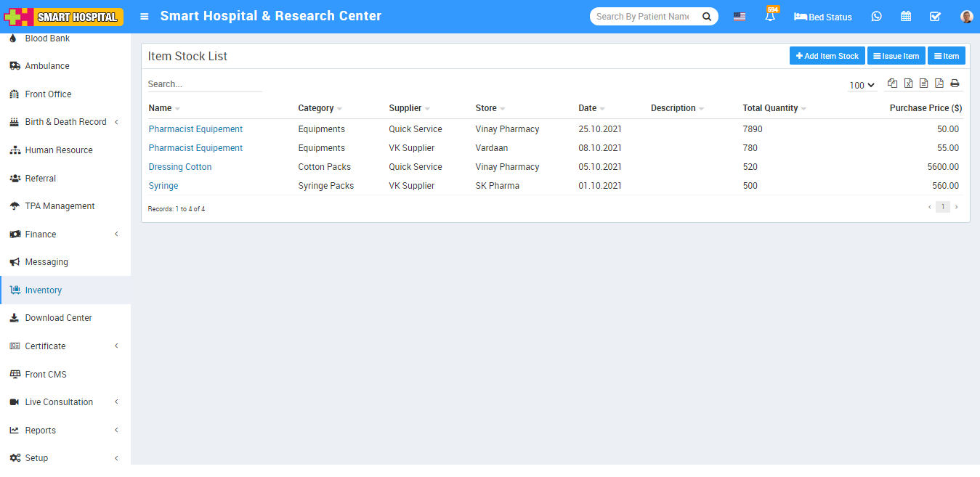Select Download Center in sidebar
This screenshot has height=477, width=980.
tap(58, 318)
